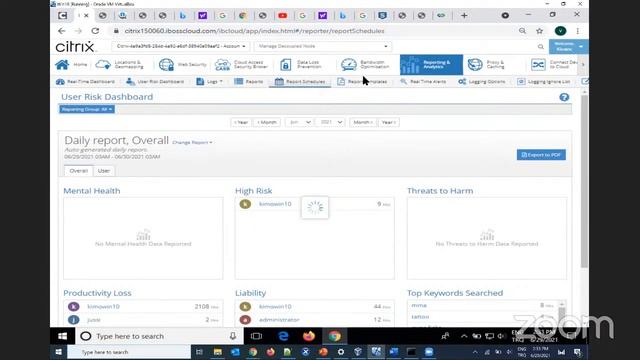Image resolution: width=640 pixels, height=360 pixels.
Task: Go to previous month
Action: click(x=267, y=122)
